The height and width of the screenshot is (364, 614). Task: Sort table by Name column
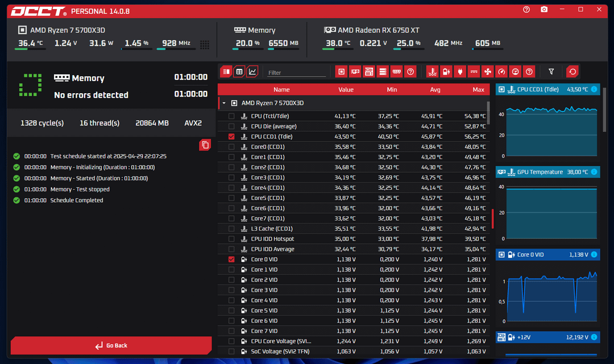pos(281,90)
